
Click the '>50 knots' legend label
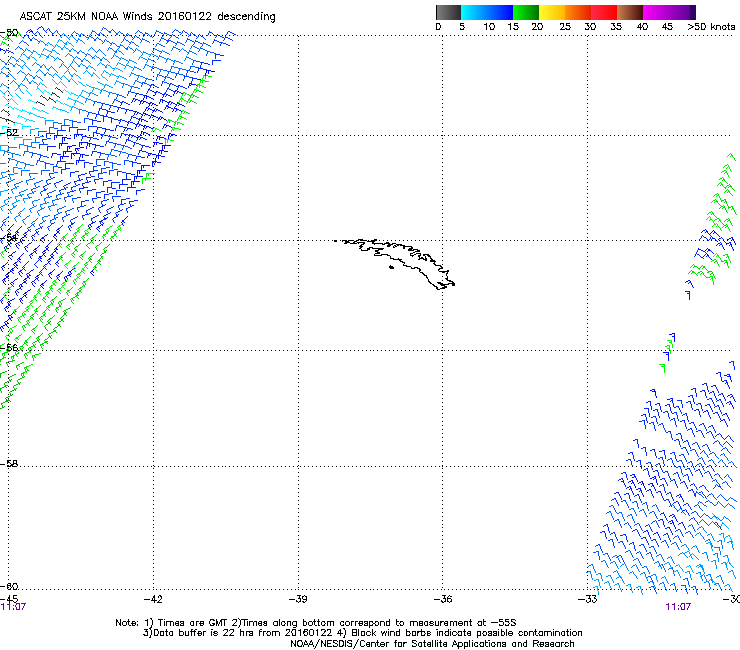pyautogui.click(x=711, y=27)
